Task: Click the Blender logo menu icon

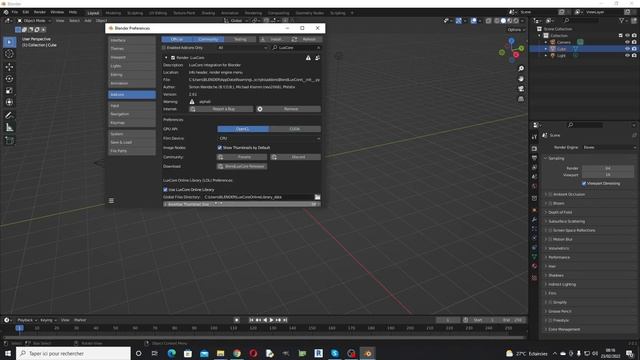Action: (x=6, y=12)
